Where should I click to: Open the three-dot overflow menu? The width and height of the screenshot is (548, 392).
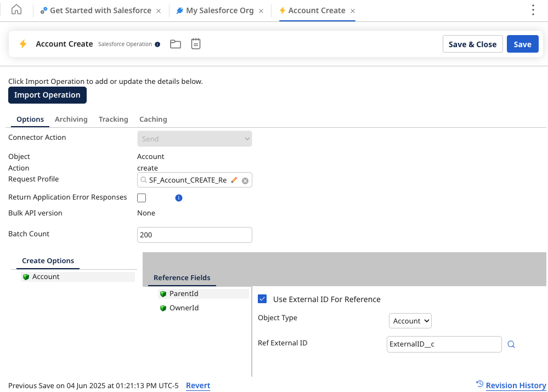(x=533, y=10)
